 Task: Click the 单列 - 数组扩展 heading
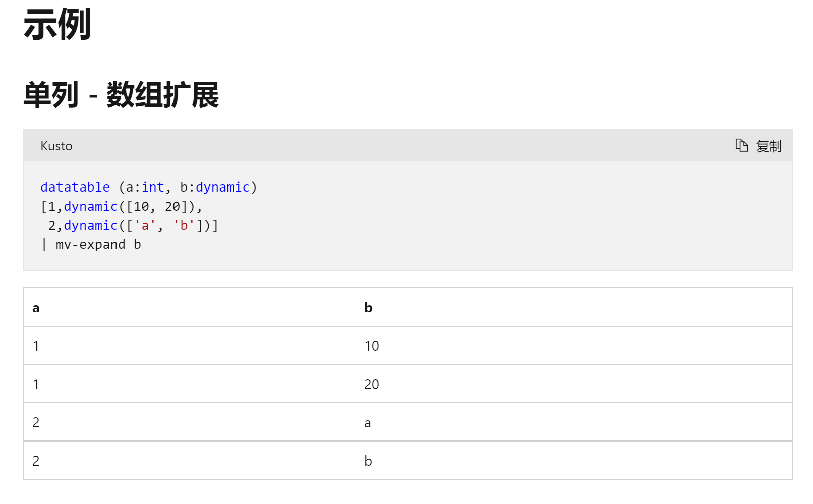point(121,95)
